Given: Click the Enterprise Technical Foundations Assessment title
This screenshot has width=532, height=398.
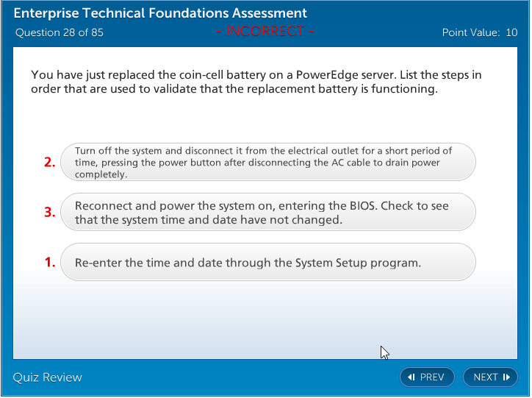Looking at the screenshot, I should 161,14.
